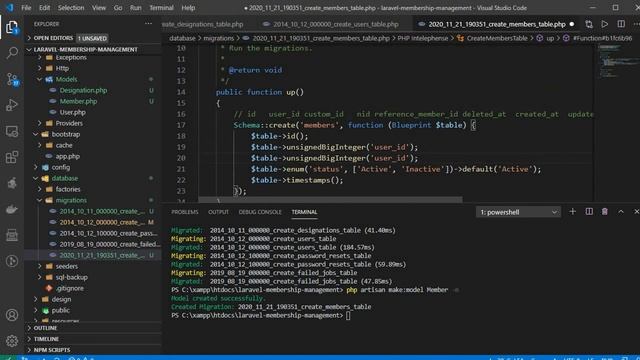
Task: Expand the NPM Scripts section
Action: point(52,350)
